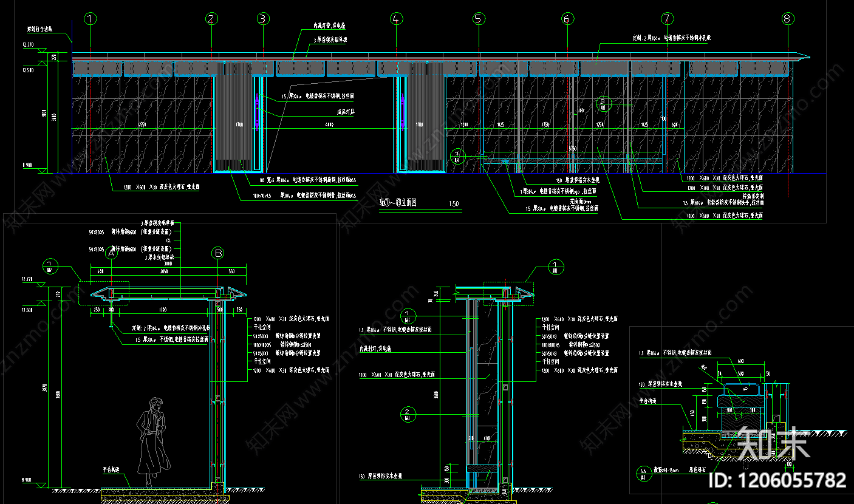The width and height of the screenshot is (854, 504).
Task: Pick axis bubble 7 atop the elevation
Action: (667, 19)
